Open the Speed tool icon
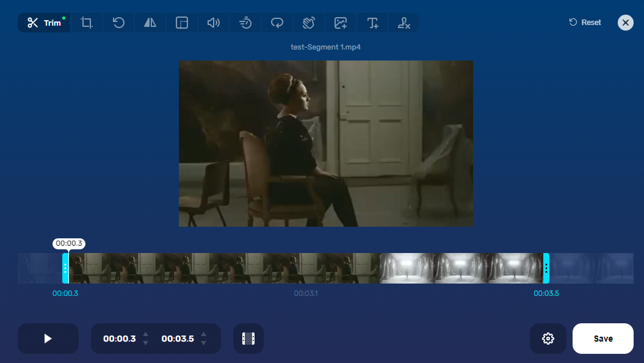The height and width of the screenshot is (363, 644). pos(245,23)
